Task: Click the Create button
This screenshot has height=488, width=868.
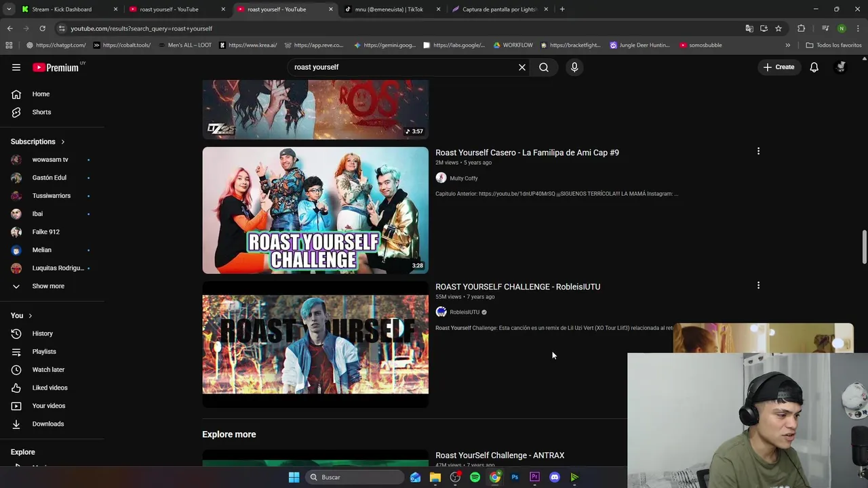Action: pyautogui.click(x=778, y=67)
